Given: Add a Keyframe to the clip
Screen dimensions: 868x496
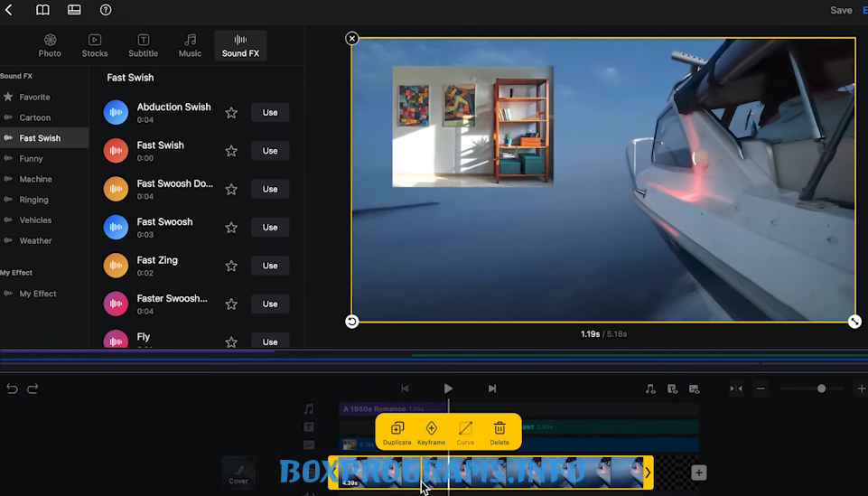Looking at the screenshot, I should click(x=431, y=428).
